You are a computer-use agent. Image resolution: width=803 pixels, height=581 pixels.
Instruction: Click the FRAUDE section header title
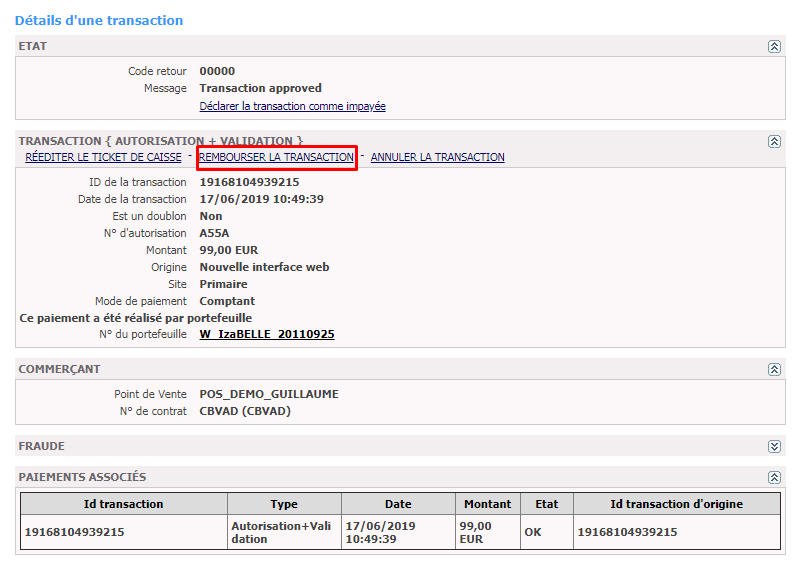pyautogui.click(x=41, y=446)
